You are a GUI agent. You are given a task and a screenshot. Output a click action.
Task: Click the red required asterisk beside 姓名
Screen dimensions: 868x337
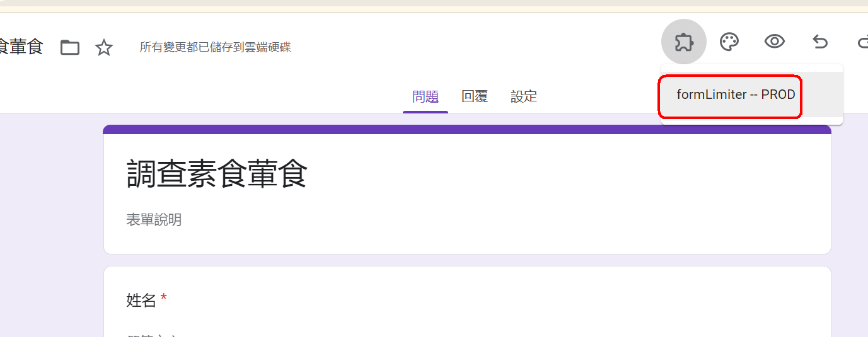tap(164, 299)
